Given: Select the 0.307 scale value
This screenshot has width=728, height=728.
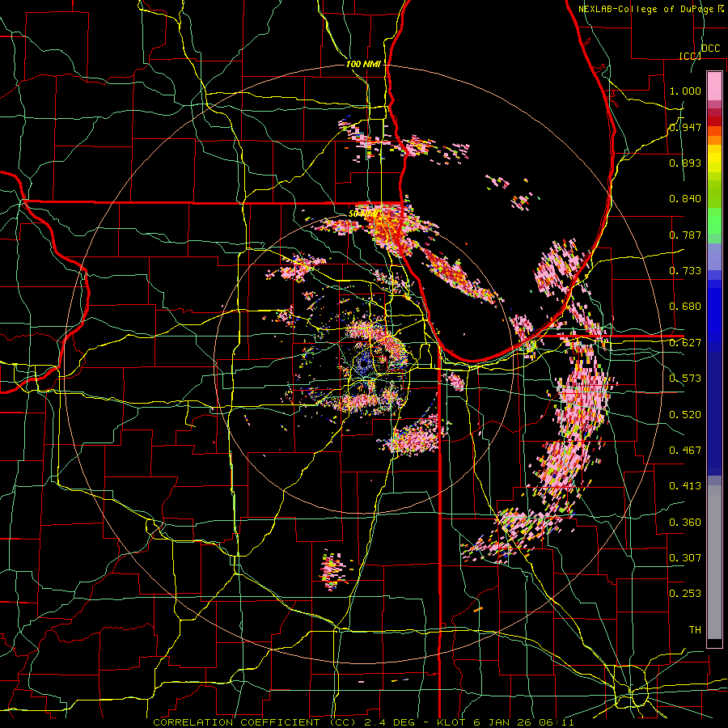Looking at the screenshot, I should 685,558.
